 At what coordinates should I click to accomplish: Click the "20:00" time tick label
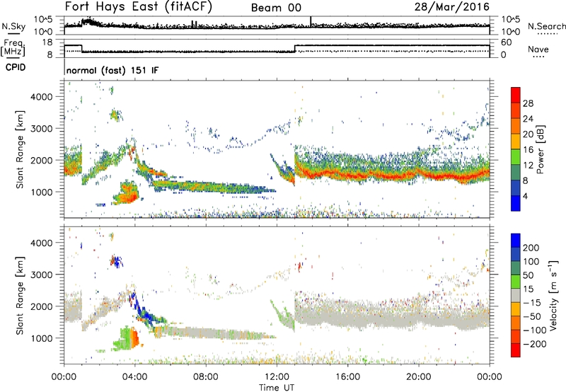(x=419, y=377)
